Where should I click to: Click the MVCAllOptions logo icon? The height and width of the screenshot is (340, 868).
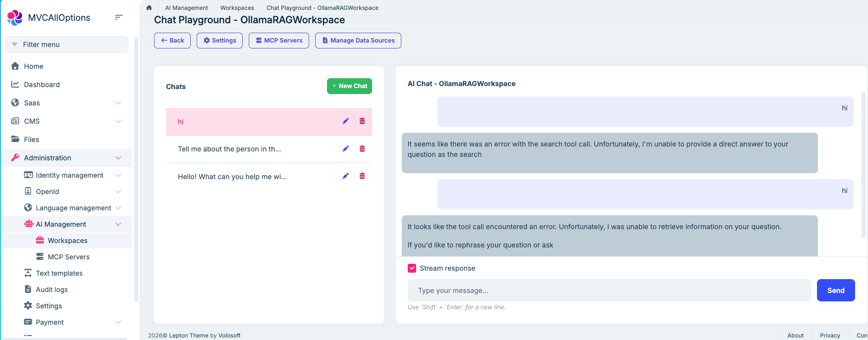[x=15, y=18]
